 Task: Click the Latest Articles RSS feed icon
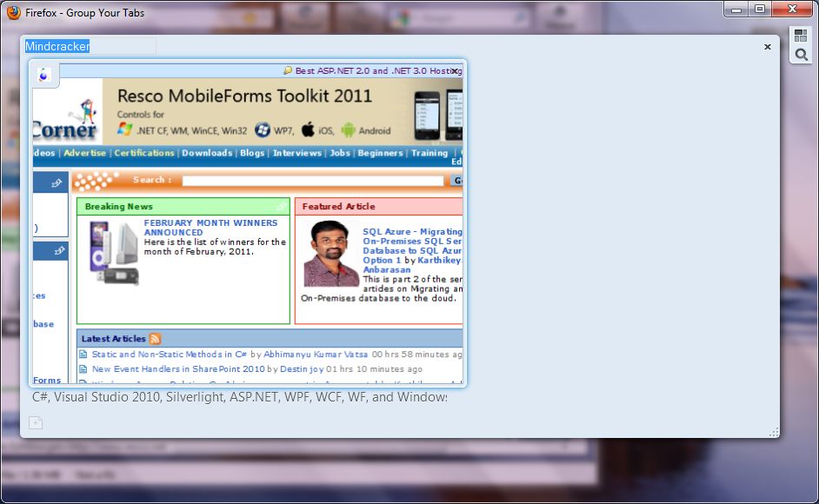[x=155, y=338]
